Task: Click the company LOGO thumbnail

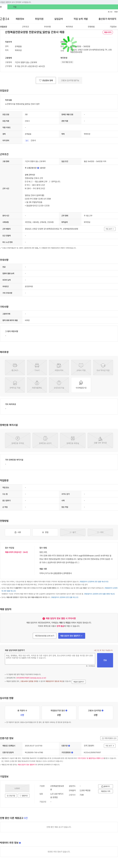Action: pos(17,788)
